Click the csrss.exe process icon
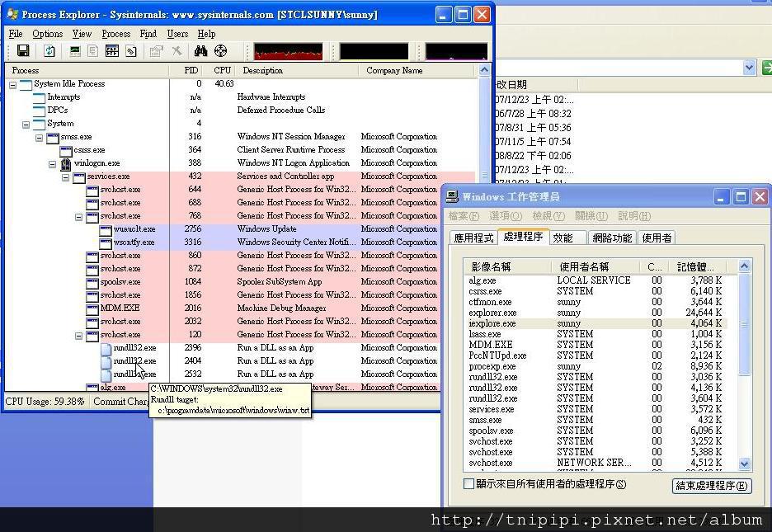The height and width of the screenshot is (532, 772). 65,151
